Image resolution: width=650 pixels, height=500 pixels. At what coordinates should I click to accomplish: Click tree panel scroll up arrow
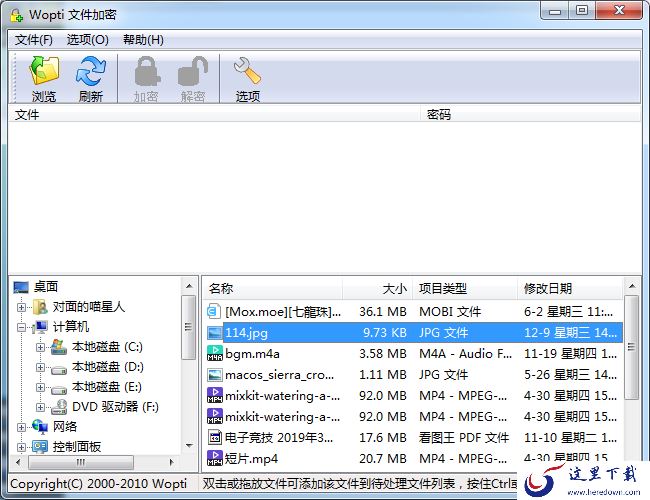click(189, 286)
